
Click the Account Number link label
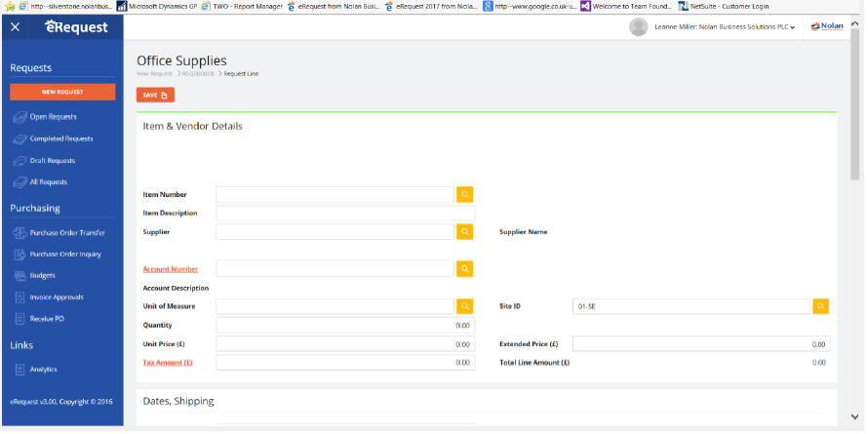171,269
